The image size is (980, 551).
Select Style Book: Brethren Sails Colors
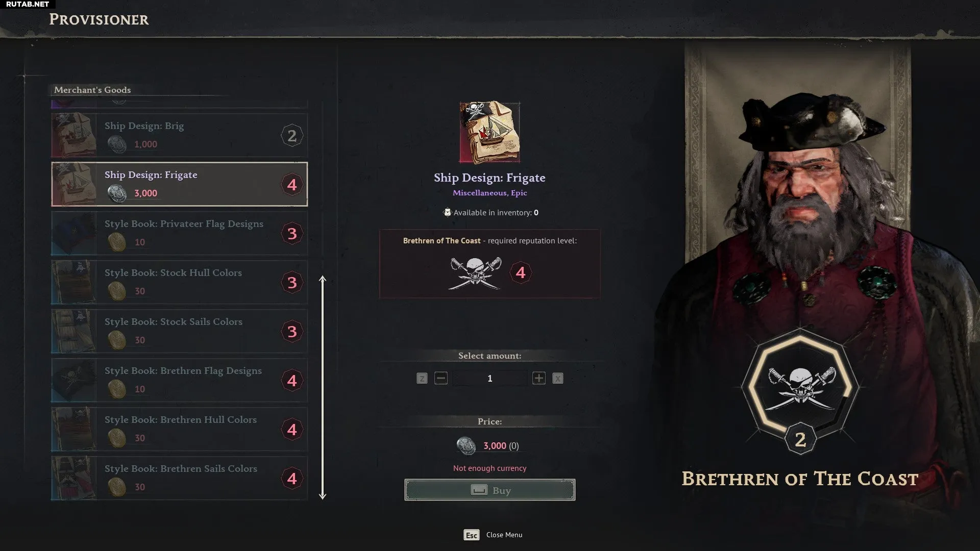[x=179, y=478]
